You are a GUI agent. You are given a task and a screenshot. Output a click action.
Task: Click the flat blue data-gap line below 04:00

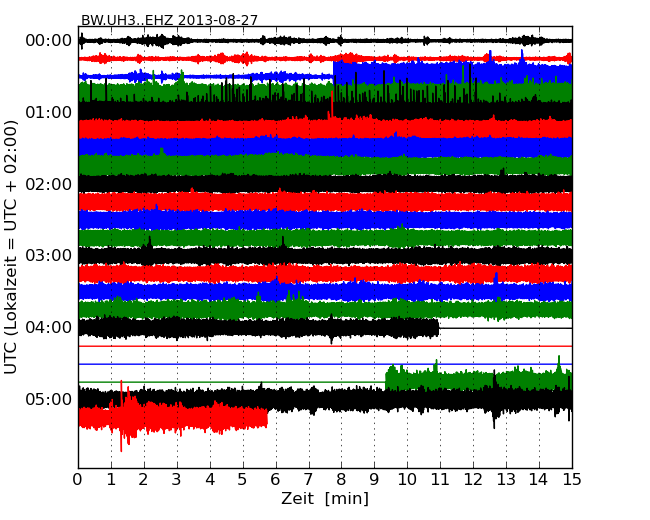pos(325,364)
